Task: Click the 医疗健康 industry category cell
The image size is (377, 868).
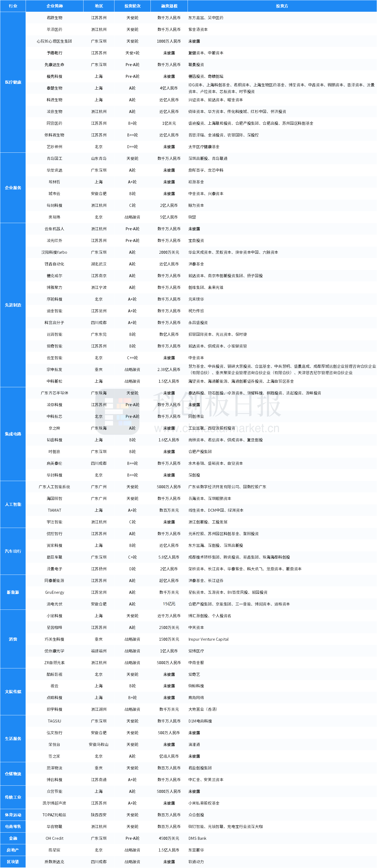Action: (13, 82)
